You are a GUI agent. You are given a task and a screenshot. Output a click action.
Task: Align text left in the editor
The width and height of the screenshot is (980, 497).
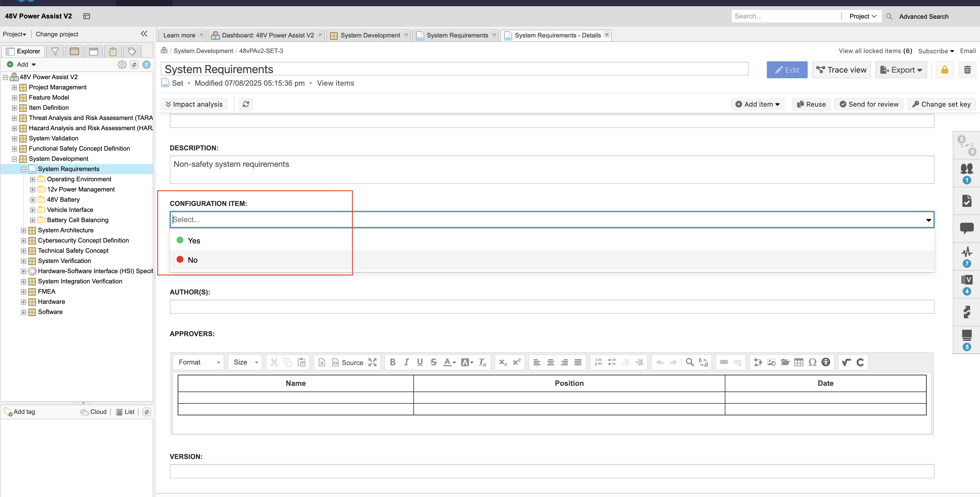pyautogui.click(x=537, y=362)
